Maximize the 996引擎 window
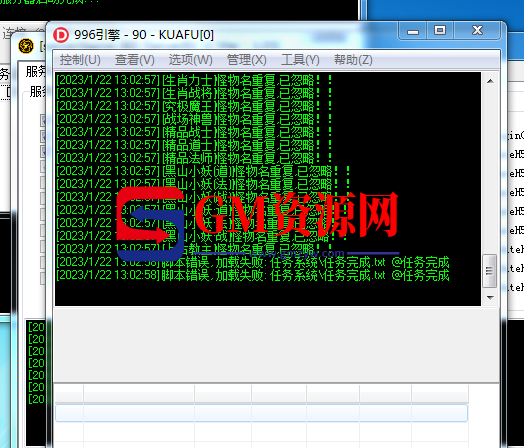Image resolution: width=524 pixels, height=448 pixels. pyautogui.click(x=440, y=31)
